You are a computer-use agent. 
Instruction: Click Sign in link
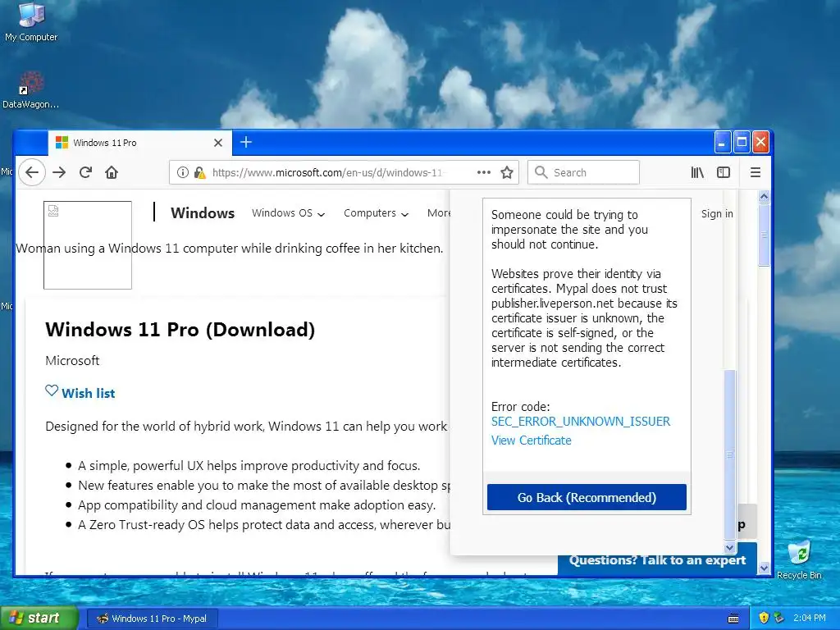click(x=717, y=214)
